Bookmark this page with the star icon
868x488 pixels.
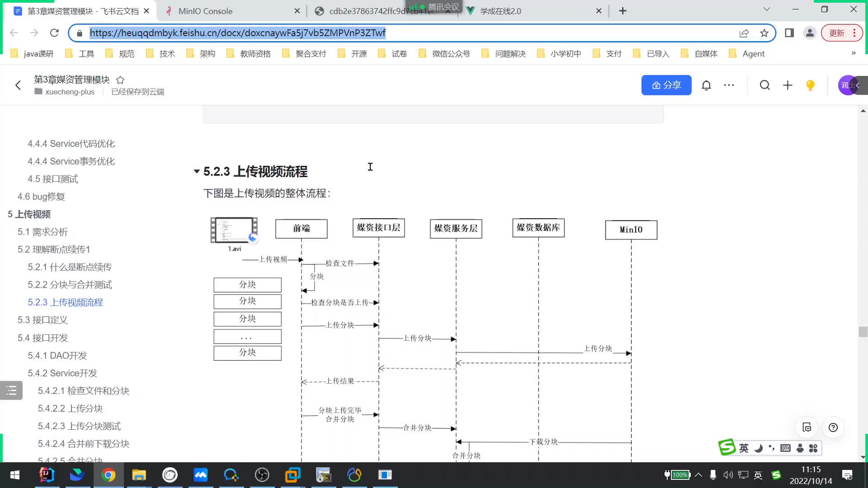[x=764, y=33]
